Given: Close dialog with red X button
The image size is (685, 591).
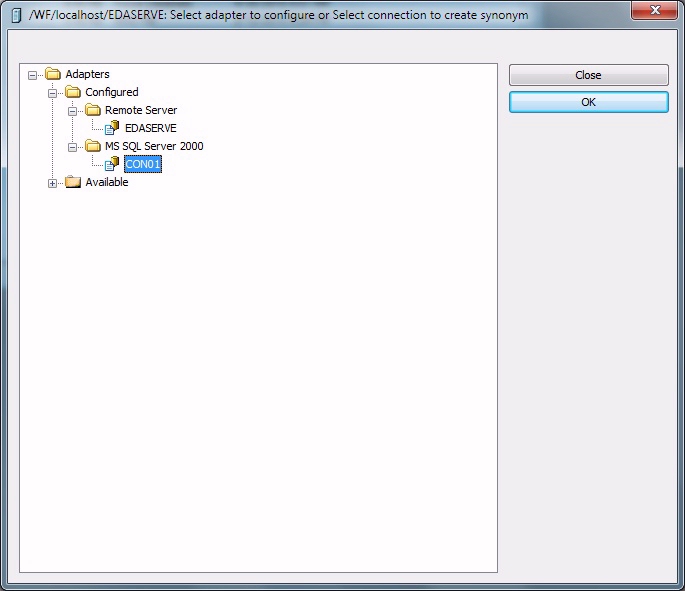Looking at the screenshot, I should [x=654, y=10].
